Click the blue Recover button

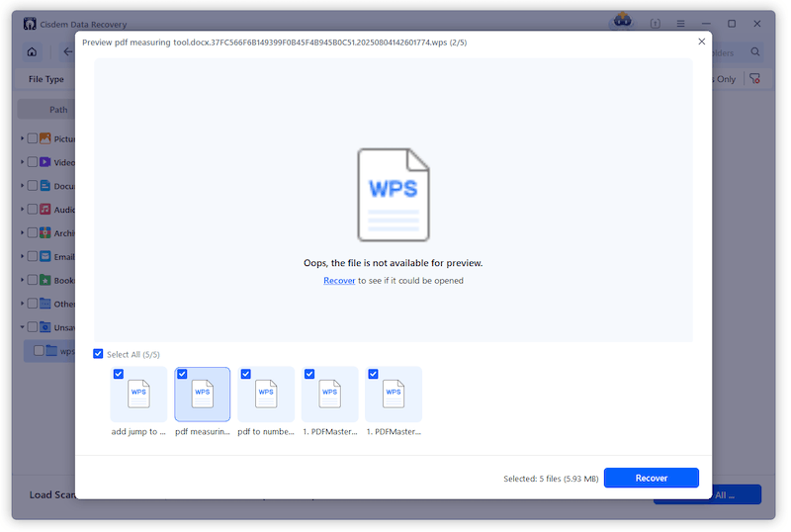pos(652,478)
